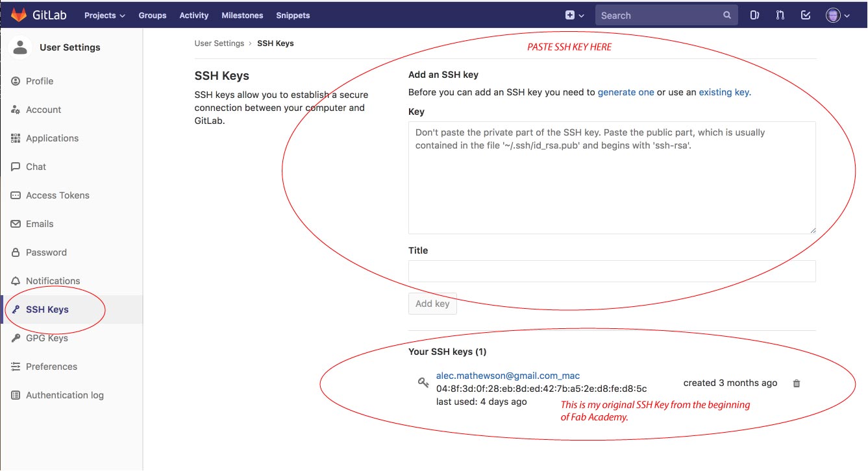The image size is (868, 471).
Task: Open the Projects dropdown menu
Action: (105, 16)
